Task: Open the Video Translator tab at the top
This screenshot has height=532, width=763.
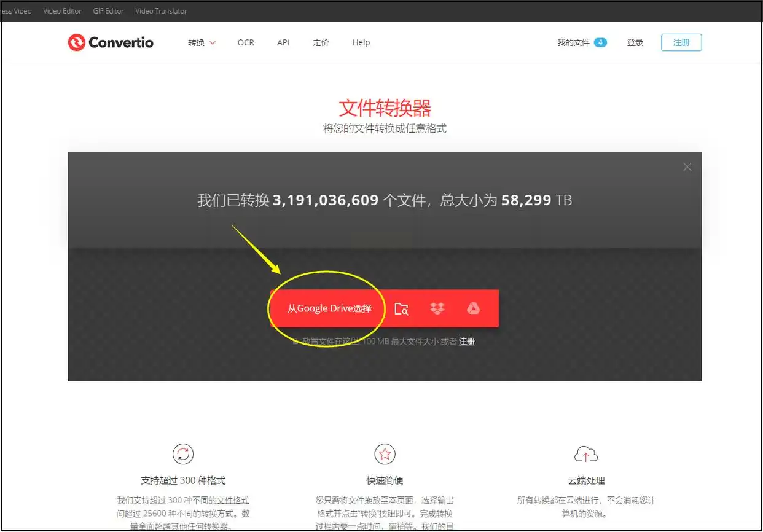Action: click(x=161, y=11)
